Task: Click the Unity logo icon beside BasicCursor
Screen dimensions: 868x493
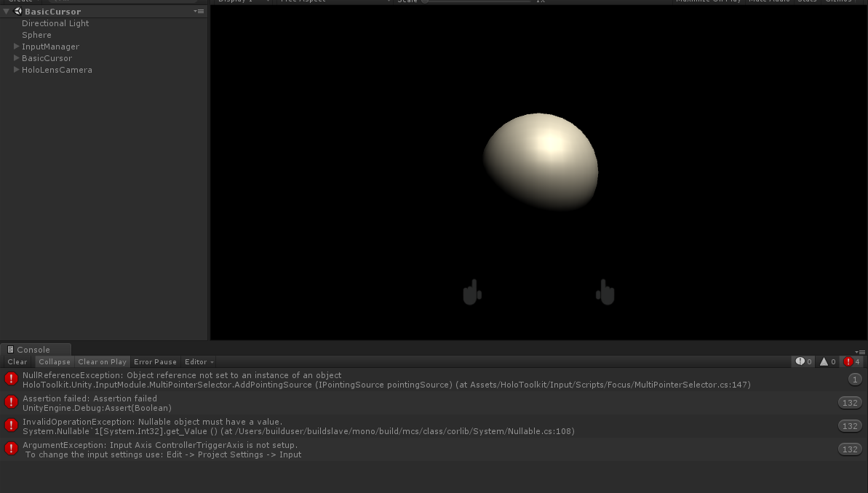Action: coord(17,11)
